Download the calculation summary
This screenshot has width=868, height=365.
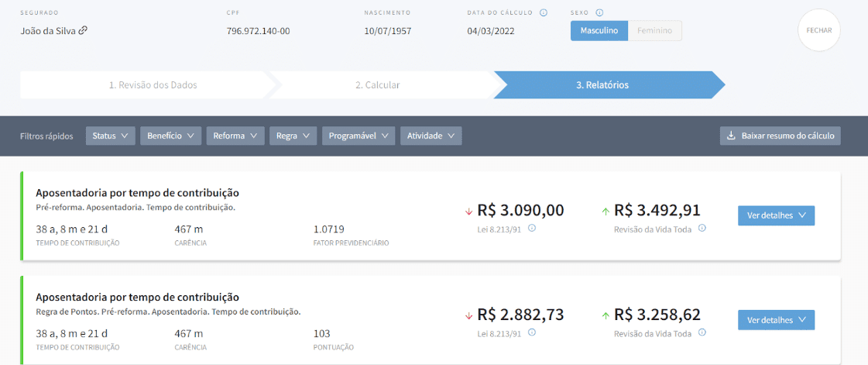(x=780, y=136)
